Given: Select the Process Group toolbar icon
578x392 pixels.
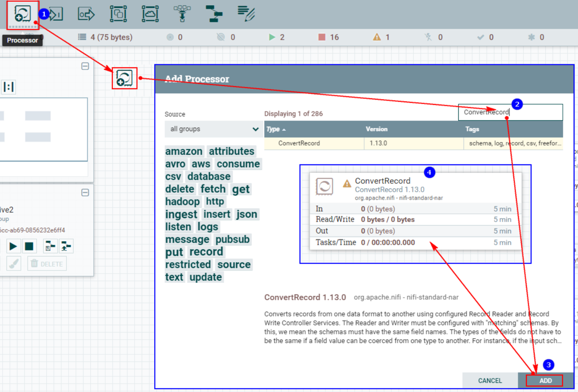Looking at the screenshot, I should [118, 14].
